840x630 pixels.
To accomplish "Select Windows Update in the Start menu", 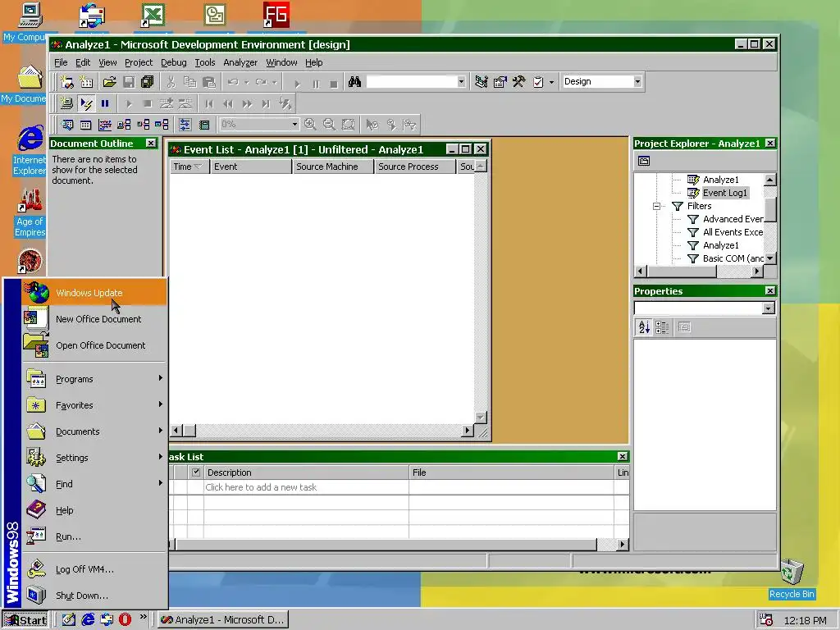I will point(95,293).
